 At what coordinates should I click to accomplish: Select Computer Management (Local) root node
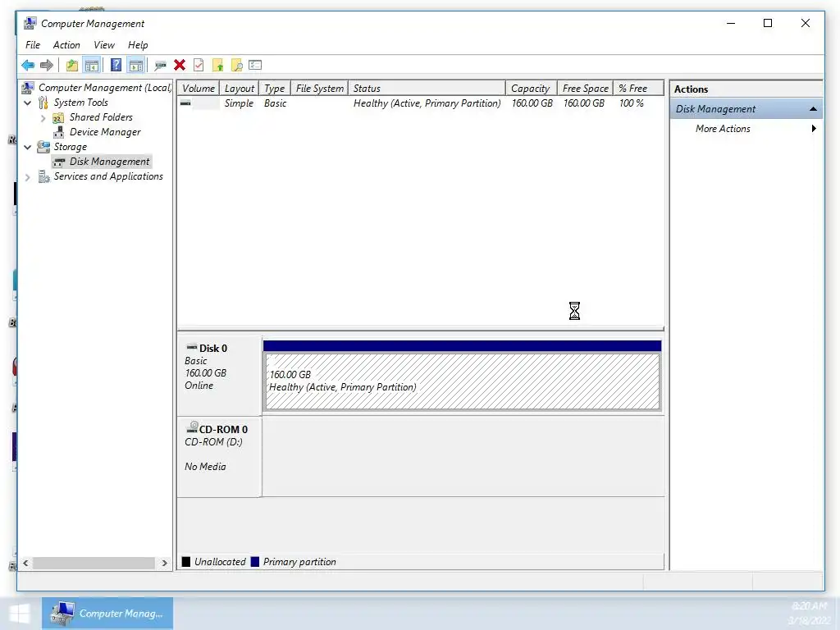point(104,87)
